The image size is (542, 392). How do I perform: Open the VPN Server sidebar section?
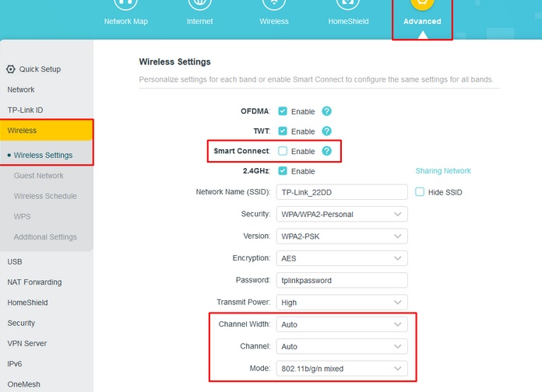(27, 343)
